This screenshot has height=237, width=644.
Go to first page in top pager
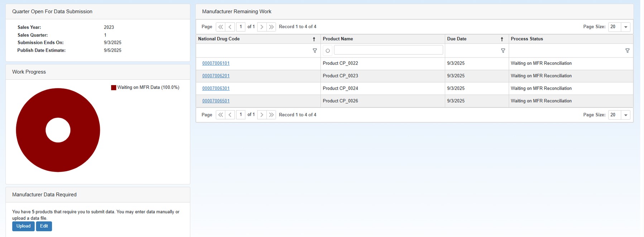(x=221, y=27)
